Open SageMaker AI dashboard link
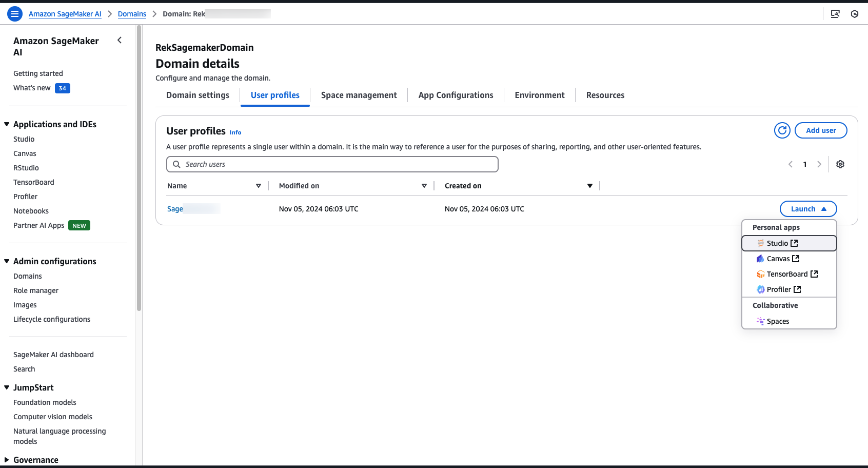 [53, 355]
